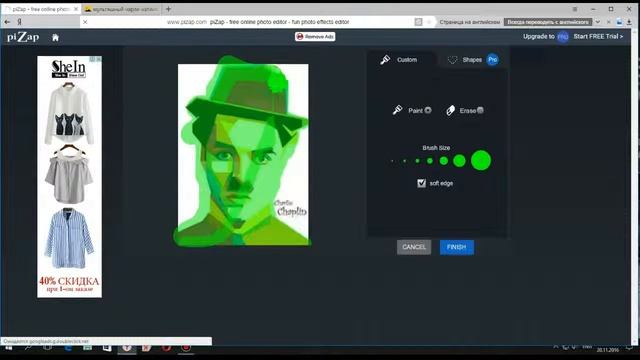Click the Charlie Chaplin image on canvas
The image size is (640, 360).
coord(243,154)
